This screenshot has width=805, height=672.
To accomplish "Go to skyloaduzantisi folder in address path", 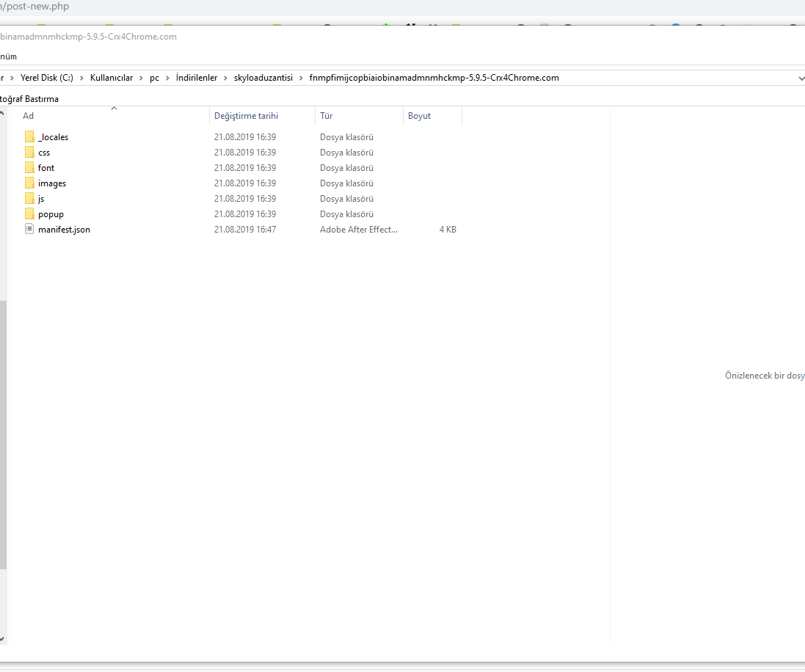I will tap(263, 78).
